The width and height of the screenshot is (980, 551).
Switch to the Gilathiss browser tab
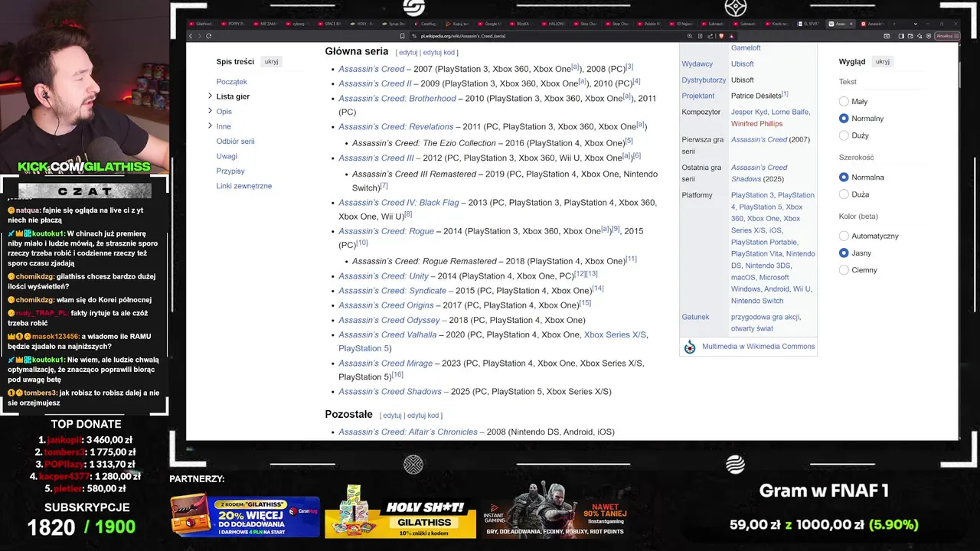(x=203, y=24)
